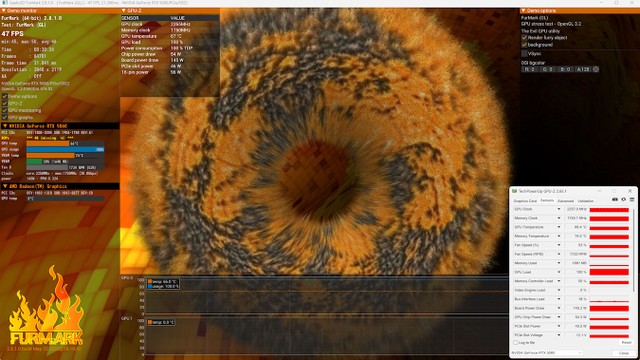Collapse the Demo monitor panel triangle

(x=4, y=11)
